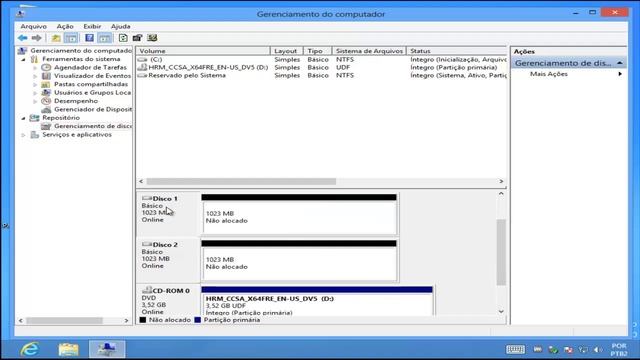Viewport: 640px width, 360px height.
Task: Select the (C:) volume row
Action: click(x=322, y=60)
